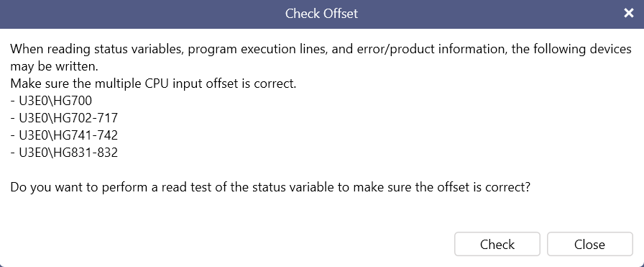Click the Check Offset title text

pos(321,14)
